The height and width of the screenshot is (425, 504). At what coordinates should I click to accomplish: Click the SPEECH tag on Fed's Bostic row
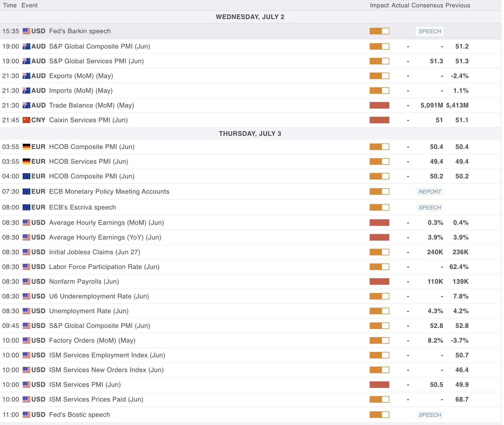[429, 415]
